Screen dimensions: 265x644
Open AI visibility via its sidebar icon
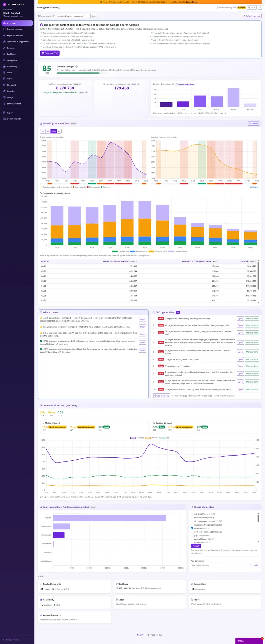[4, 67]
